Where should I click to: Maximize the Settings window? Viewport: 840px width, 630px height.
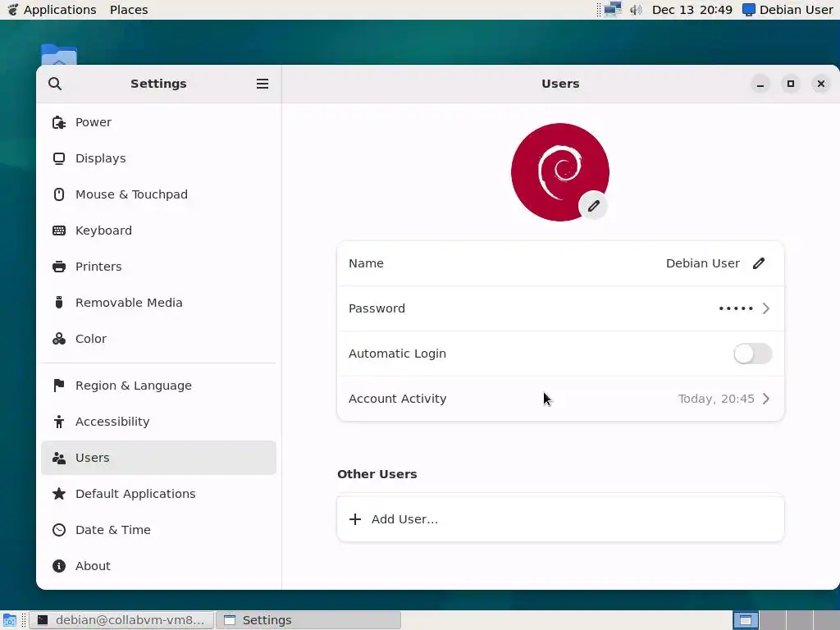(x=791, y=84)
